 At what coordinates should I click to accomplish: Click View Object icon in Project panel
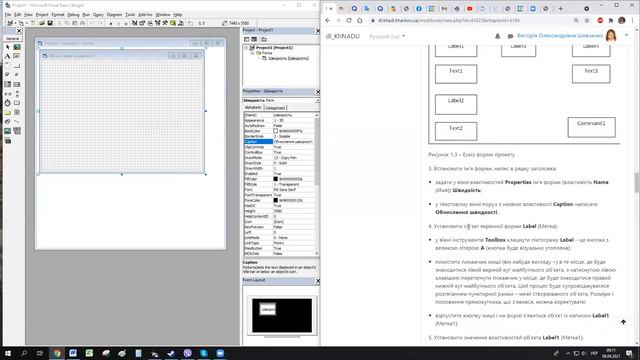coord(254,39)
